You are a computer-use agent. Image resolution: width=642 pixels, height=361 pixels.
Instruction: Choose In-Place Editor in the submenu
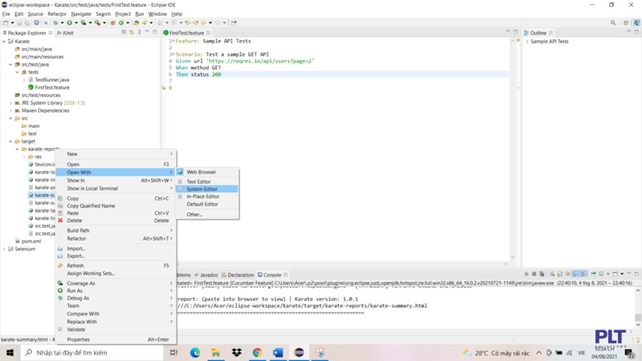pos(207,196)
